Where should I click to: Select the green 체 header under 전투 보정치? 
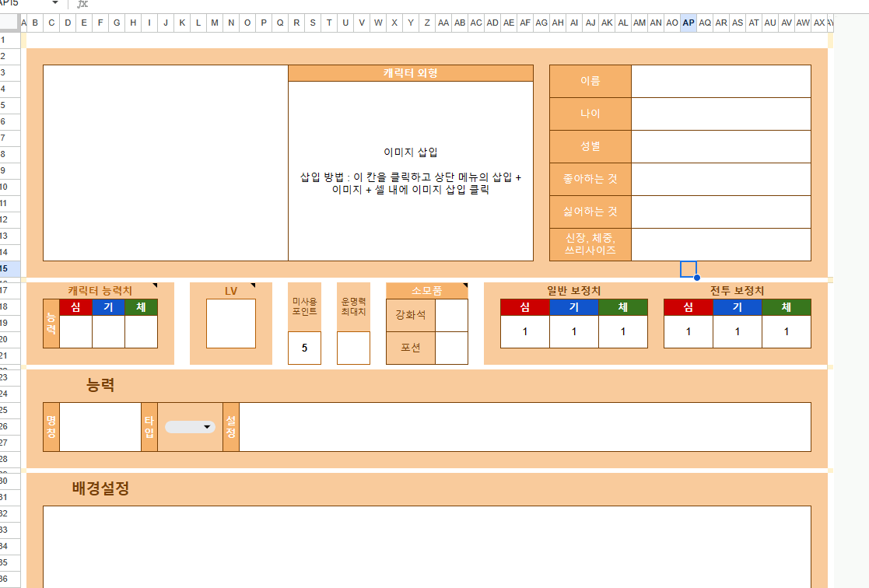[786, 307]
